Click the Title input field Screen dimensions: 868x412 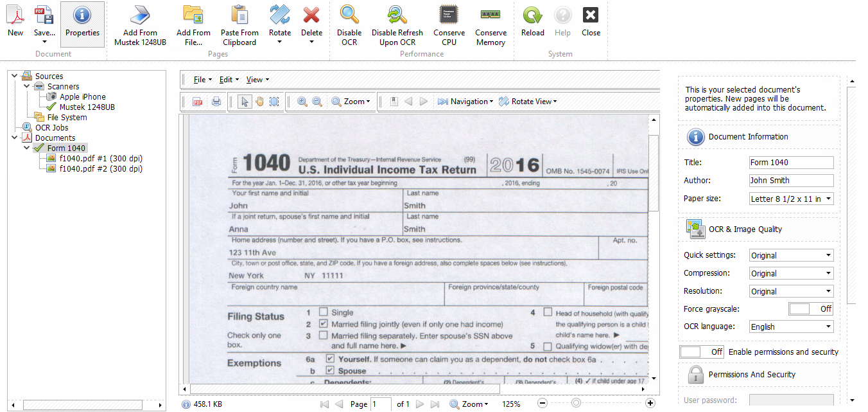tap(791, 163)
